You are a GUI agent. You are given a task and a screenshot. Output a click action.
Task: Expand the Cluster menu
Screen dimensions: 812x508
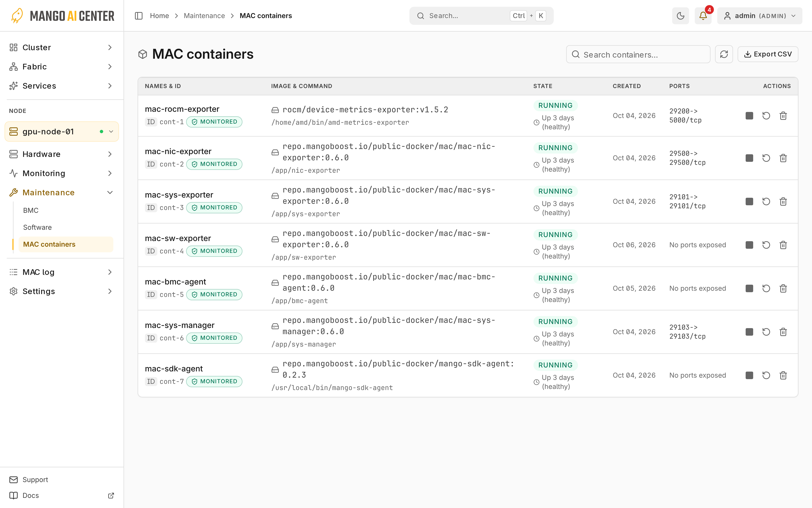pos(62,47)
